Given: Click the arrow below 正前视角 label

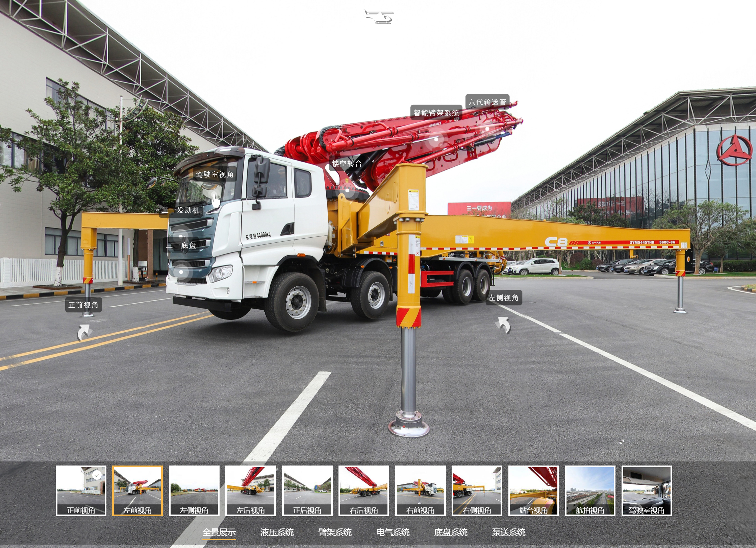Looking at the screenshot, I should [83, 333].
